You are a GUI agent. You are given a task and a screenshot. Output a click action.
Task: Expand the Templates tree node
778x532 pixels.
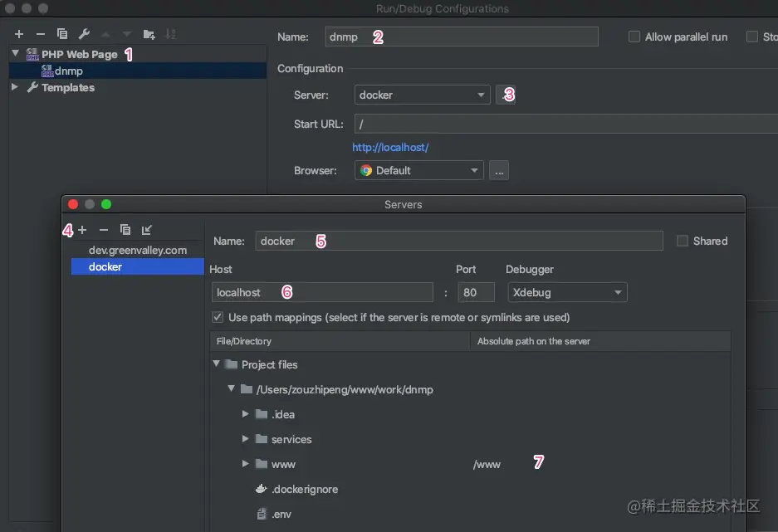tap(15, 87)
